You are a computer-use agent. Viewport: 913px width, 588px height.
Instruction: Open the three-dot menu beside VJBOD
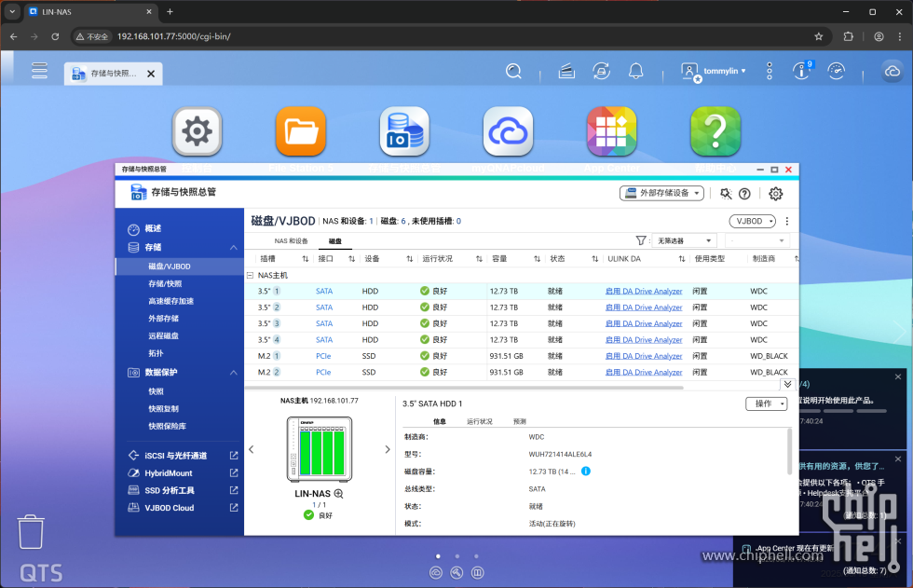[786, 221]
